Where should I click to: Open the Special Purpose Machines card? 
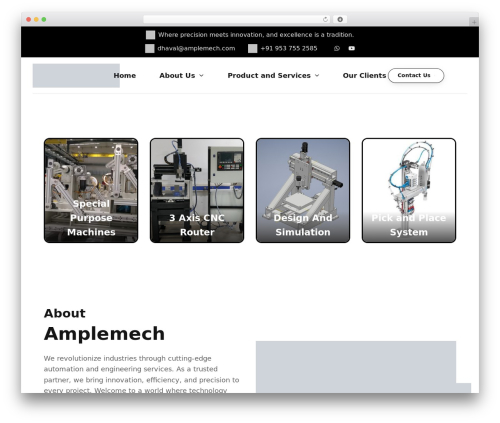coord(91,190)
